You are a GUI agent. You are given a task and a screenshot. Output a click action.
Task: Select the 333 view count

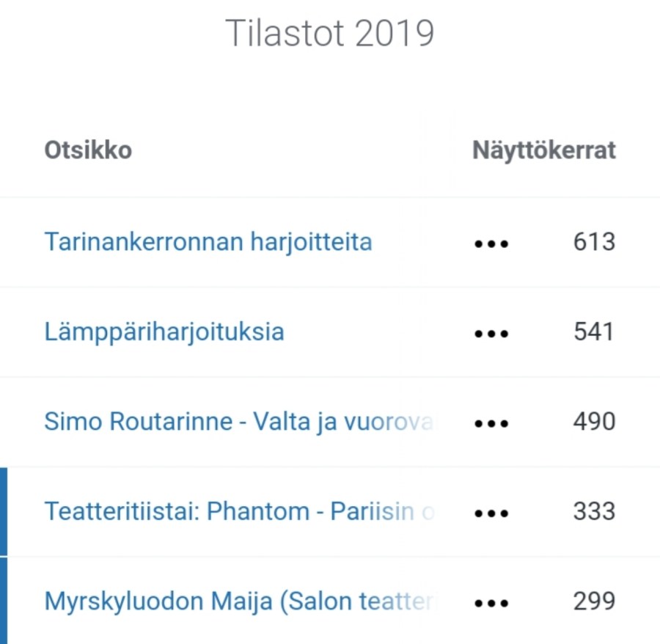[x=594, y=512]
